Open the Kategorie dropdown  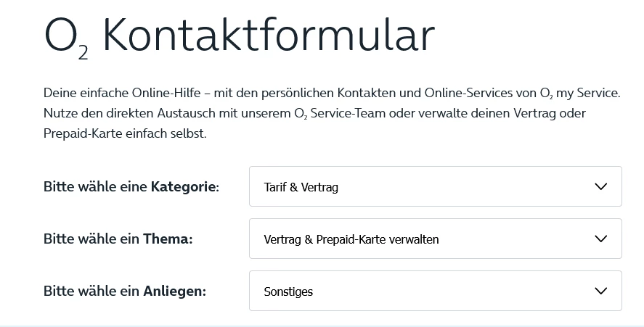435,186
